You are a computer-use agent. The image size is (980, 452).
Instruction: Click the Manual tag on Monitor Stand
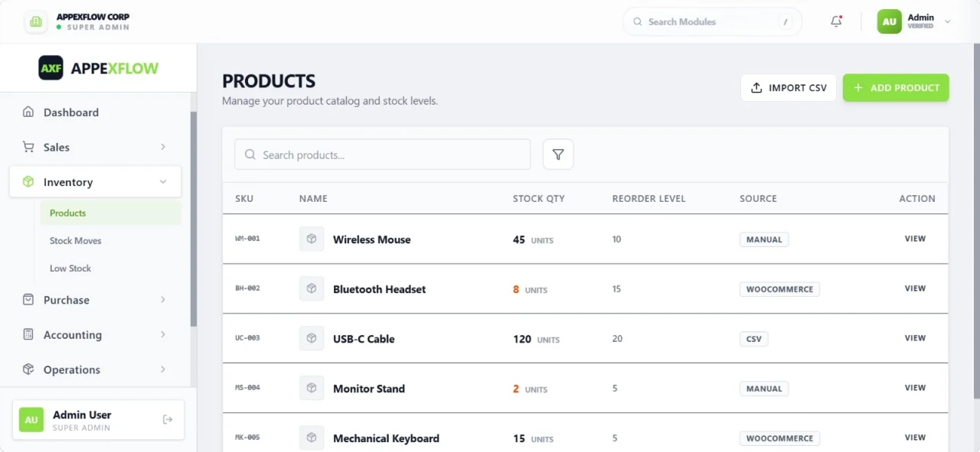pyautogui.click(x=764, y=389)
